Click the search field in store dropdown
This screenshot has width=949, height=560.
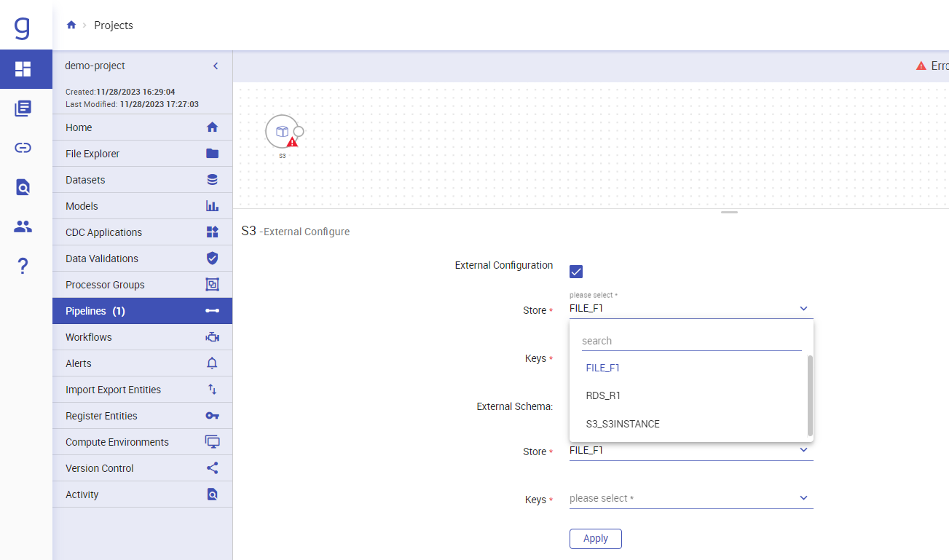[690, 341]
